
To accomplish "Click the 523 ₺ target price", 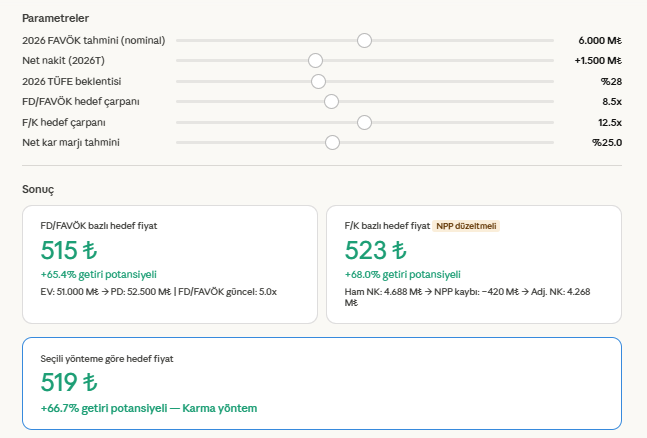I will pos(375,250).
